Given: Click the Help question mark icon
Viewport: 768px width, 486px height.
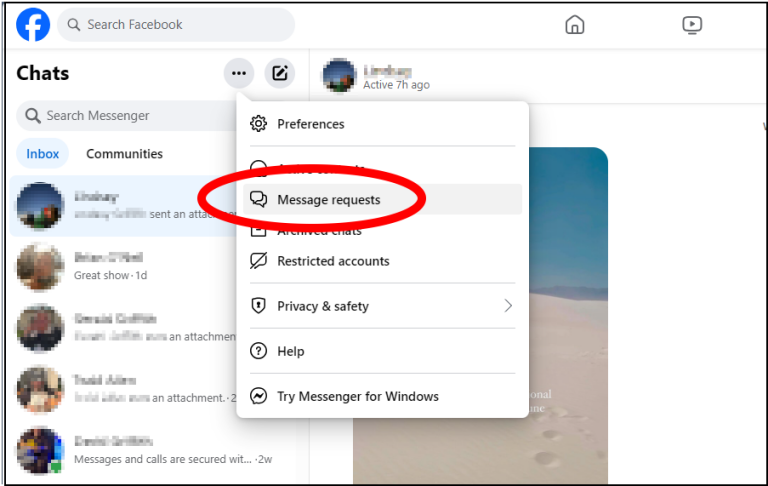Looking at the screenshot, I should click(258, 351).
